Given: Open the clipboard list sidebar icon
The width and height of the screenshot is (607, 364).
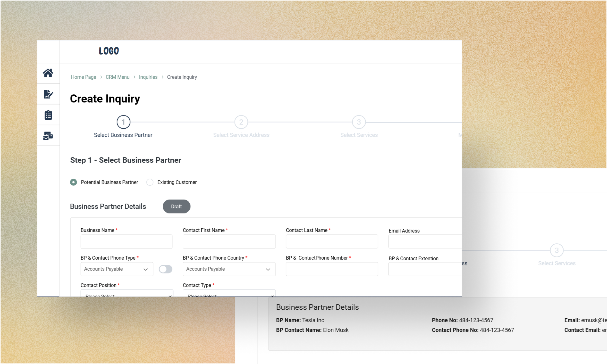Looking at the screenshot, I should (48, 115).
